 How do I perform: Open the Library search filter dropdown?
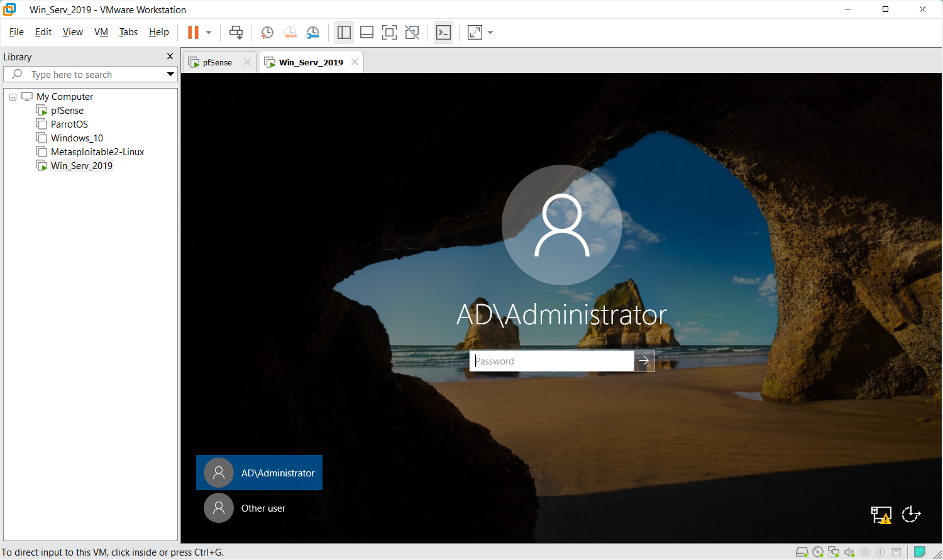[170, 74]
